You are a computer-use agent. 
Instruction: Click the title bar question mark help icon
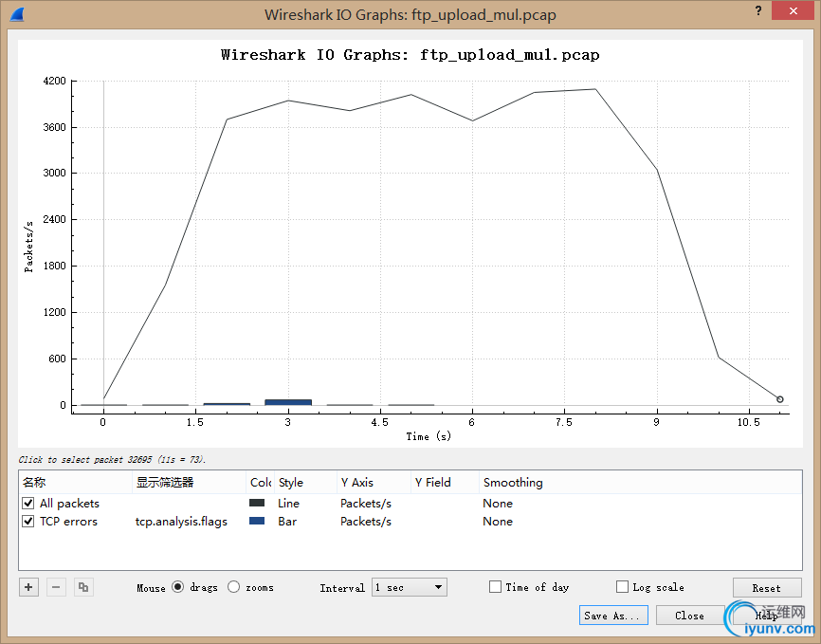[x=758, y=10]
